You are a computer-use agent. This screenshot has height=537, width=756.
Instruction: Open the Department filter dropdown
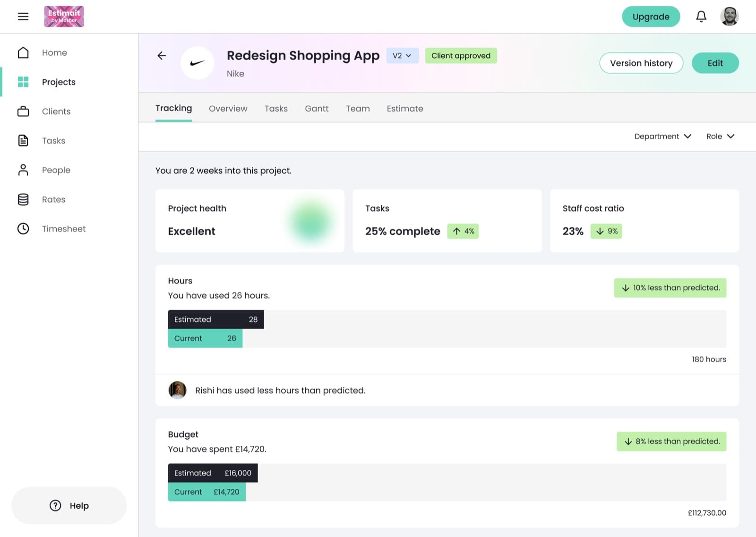coord(662,136)
